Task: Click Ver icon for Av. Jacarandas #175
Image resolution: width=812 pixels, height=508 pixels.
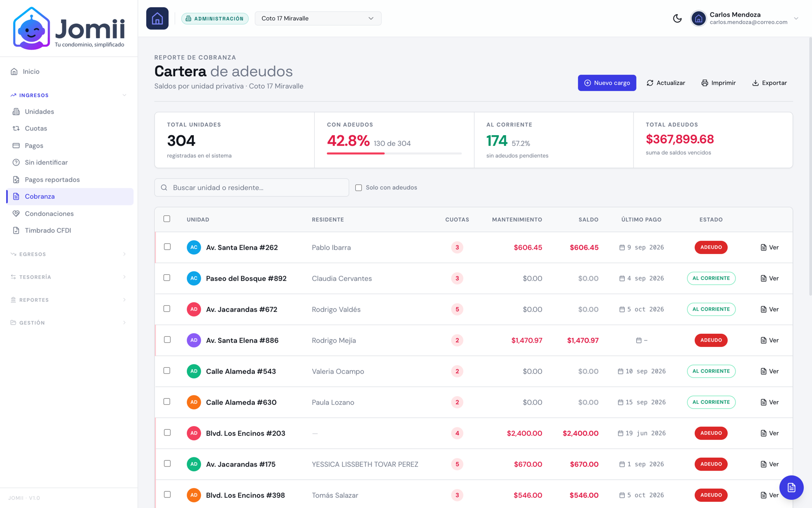Action: coord(763,464)
